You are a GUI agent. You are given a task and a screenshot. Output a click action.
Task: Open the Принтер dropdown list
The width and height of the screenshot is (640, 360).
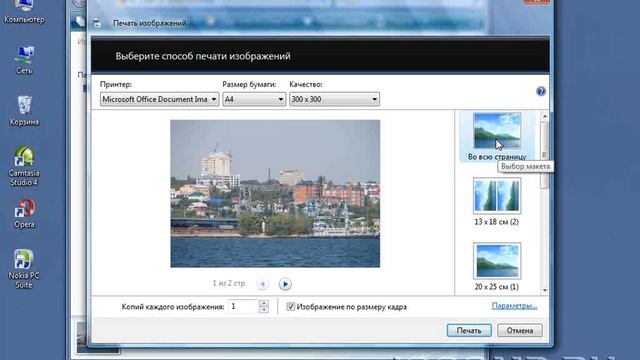159,99
